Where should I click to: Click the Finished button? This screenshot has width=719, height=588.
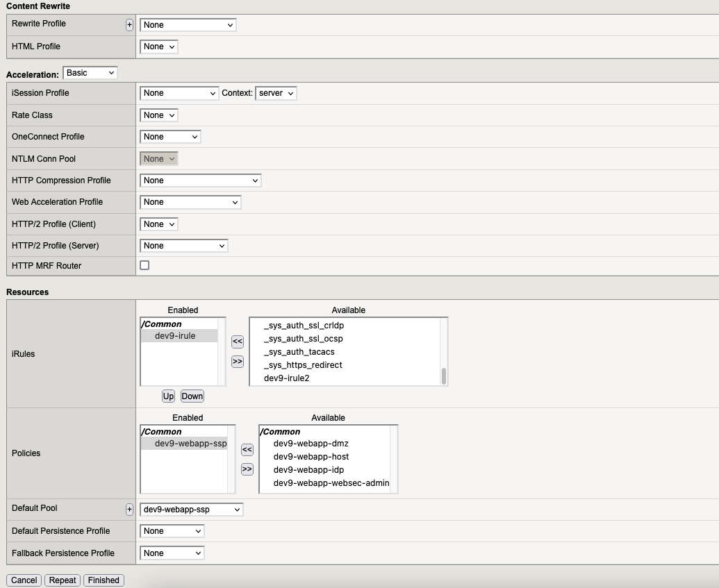pos(104,580)
